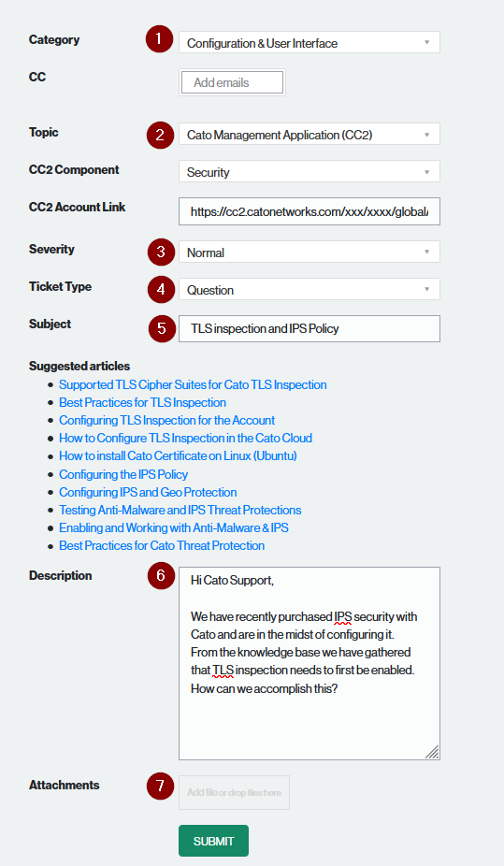The height and width of the screenshot is (866, 504).
Task: Click the Add file attachments area
Action: [234, 792]
